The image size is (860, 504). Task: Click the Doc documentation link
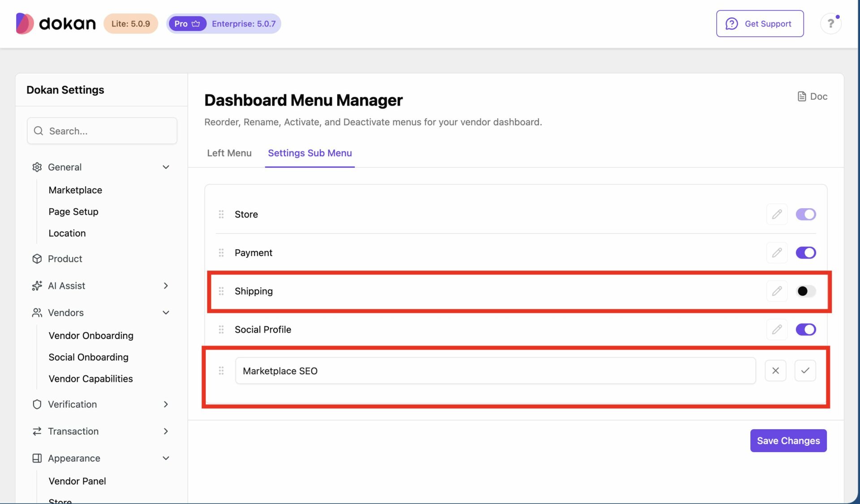coord(812,96)
